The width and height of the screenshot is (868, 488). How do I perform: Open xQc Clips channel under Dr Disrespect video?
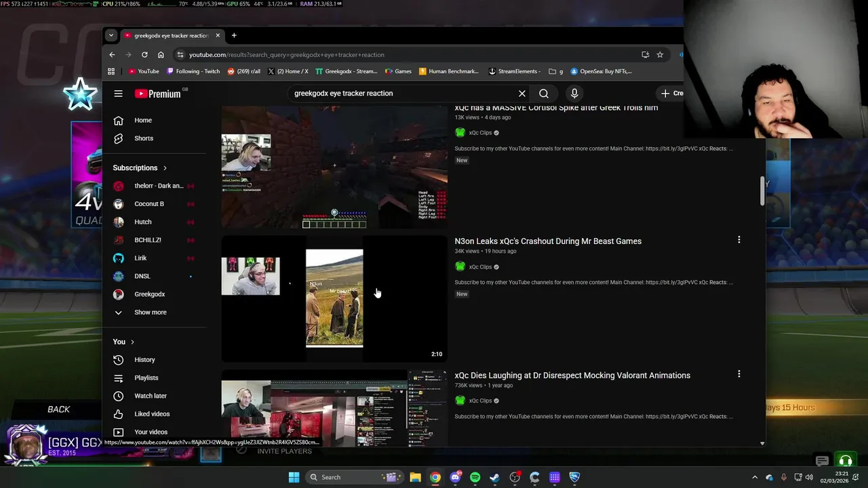pos(480,401)
